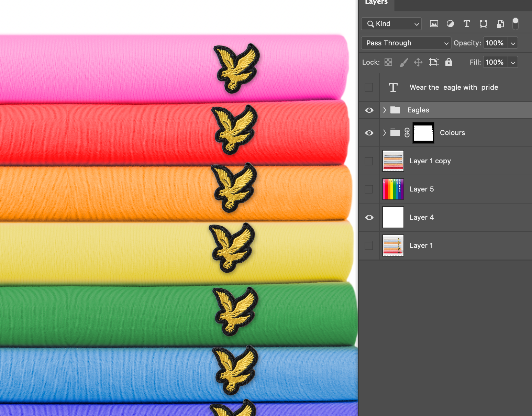Toggle layer filtering on/off switch
This screenshot has height=416, width=532.
[516, 24]
